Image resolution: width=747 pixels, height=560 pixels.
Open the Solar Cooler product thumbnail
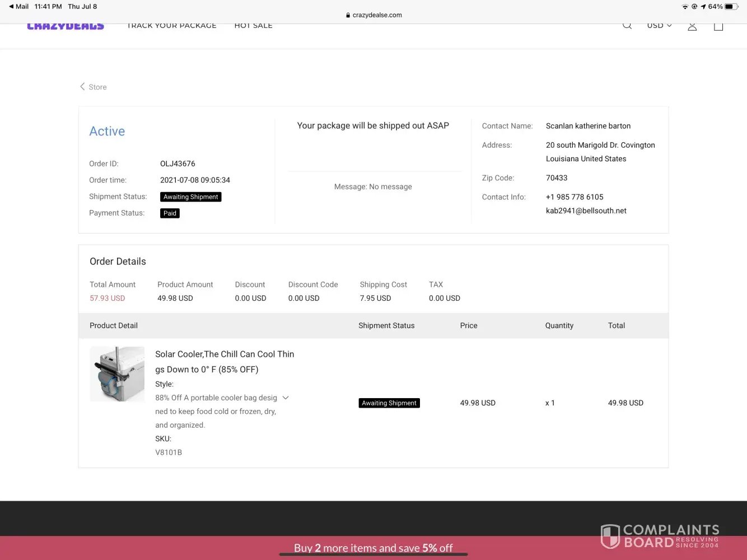click(117, 374)
